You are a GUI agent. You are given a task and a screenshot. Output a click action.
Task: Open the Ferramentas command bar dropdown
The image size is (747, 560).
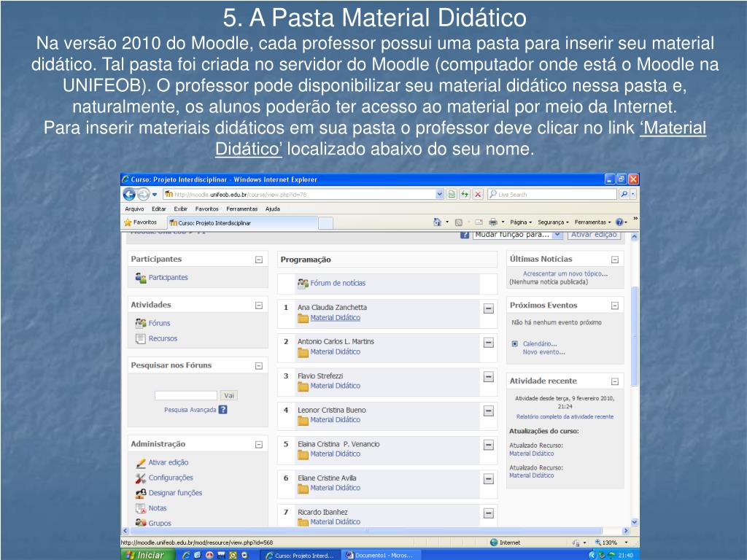[x=592, y=222]
